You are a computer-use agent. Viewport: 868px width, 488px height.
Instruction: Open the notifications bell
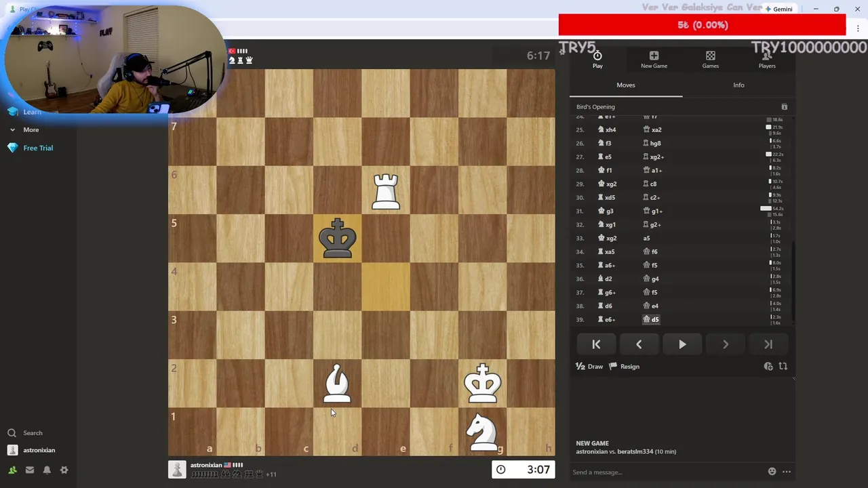coord(47,470)
